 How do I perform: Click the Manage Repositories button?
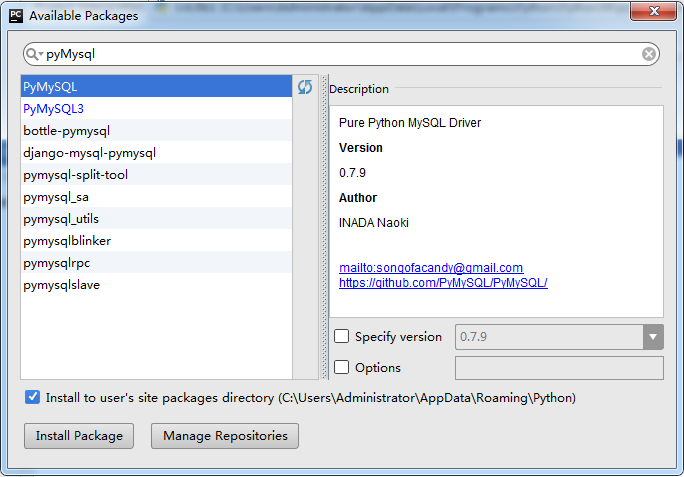225,436
